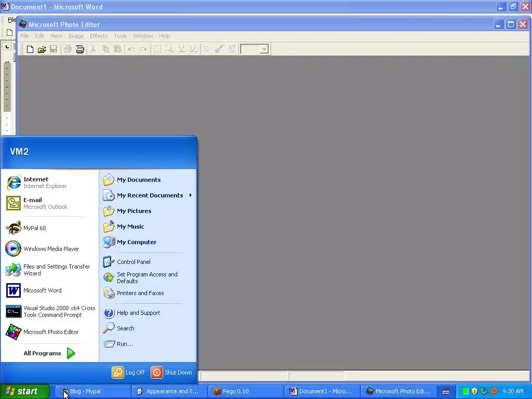The height and width of the screenshot is (399, 532).
Task: Open Help menu in Photo Editor
Action: tap(165, 36)
